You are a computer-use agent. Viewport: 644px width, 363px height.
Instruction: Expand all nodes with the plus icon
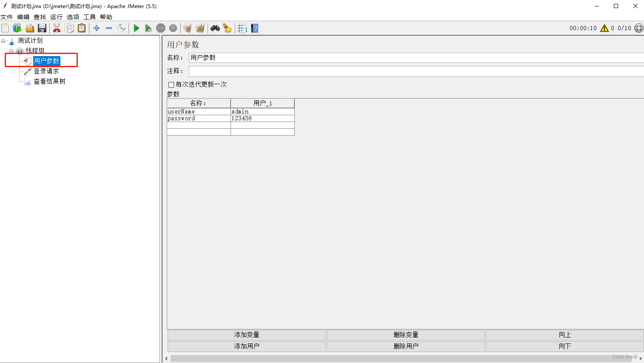tap(97, 28)
